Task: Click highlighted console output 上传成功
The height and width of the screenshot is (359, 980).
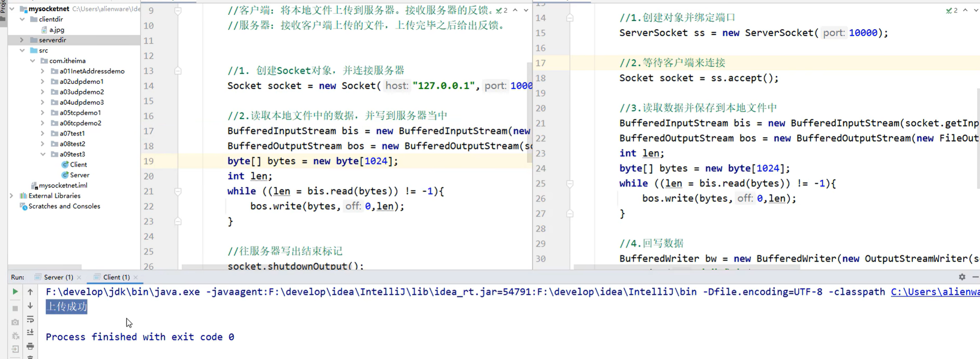Action: coord(67,306)
